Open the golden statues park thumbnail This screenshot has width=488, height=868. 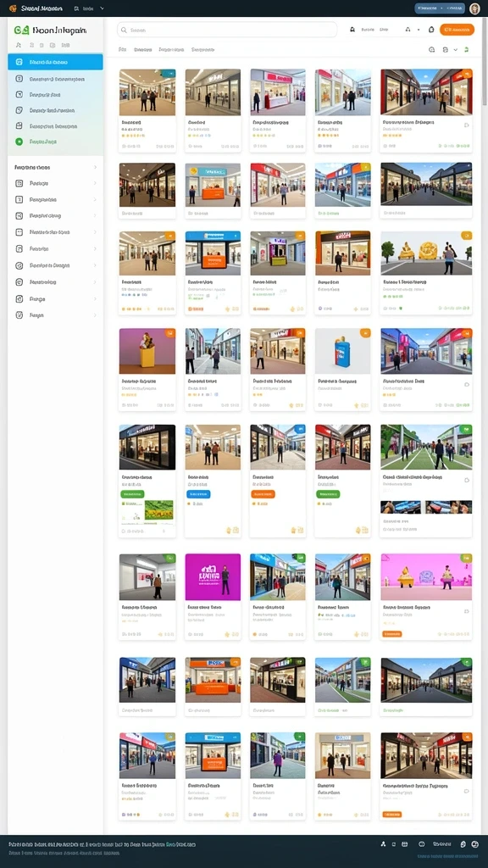[426, 253]
